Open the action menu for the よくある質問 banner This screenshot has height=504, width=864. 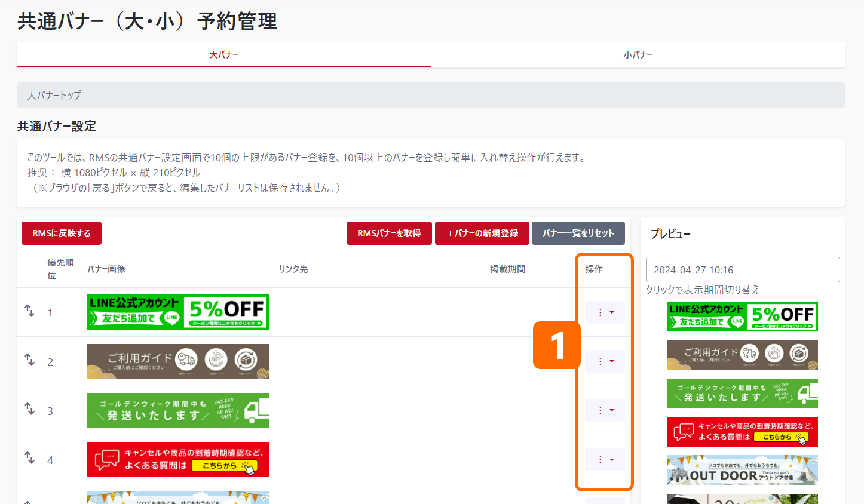click(x=605, y=460)
